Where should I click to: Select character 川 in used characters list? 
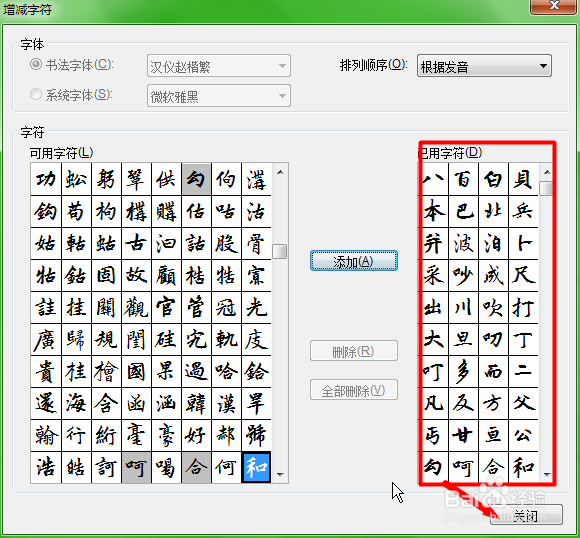pos(463,307)
